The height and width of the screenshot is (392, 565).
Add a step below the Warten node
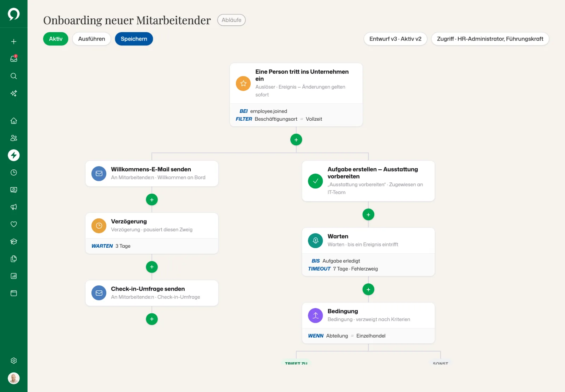point(368,289)
